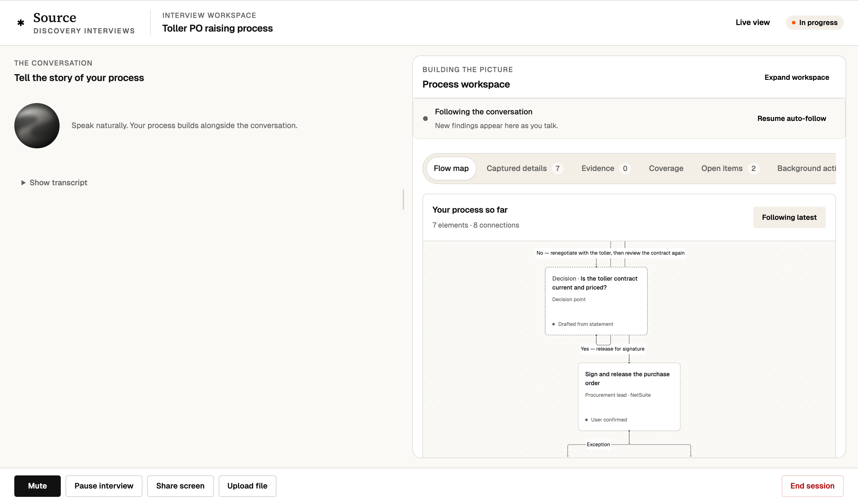End the session
The height and width of the screenshot is (504, 858).
[812, 486]
